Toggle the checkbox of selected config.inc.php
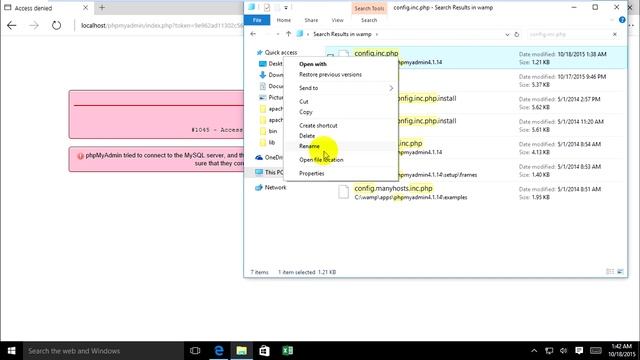 point(331,56)
